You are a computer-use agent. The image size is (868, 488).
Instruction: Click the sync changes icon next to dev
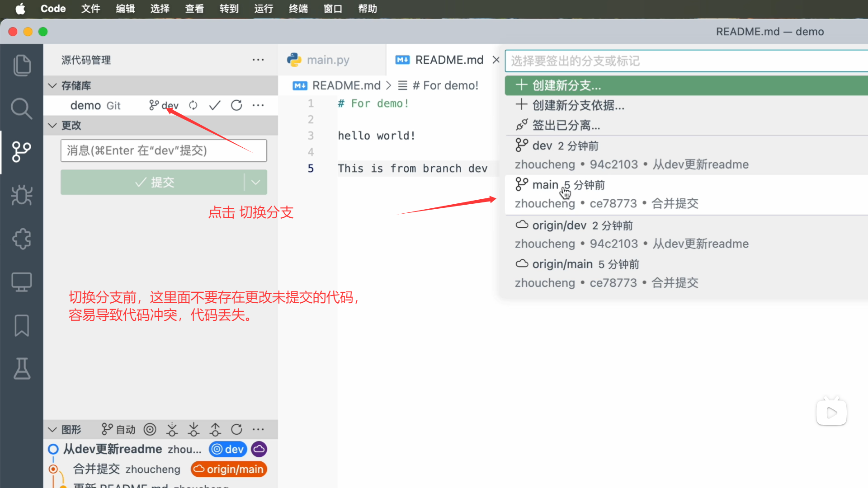click(193, 105)
